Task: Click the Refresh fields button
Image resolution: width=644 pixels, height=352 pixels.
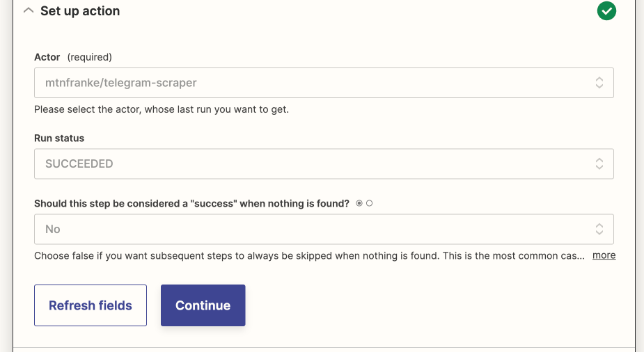Action: point(91,305)
